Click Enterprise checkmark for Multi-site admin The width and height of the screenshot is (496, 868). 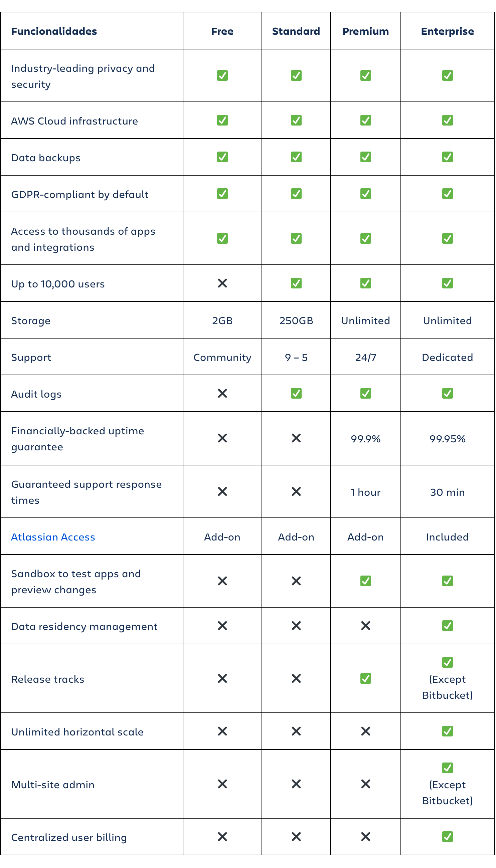(447, 768)
